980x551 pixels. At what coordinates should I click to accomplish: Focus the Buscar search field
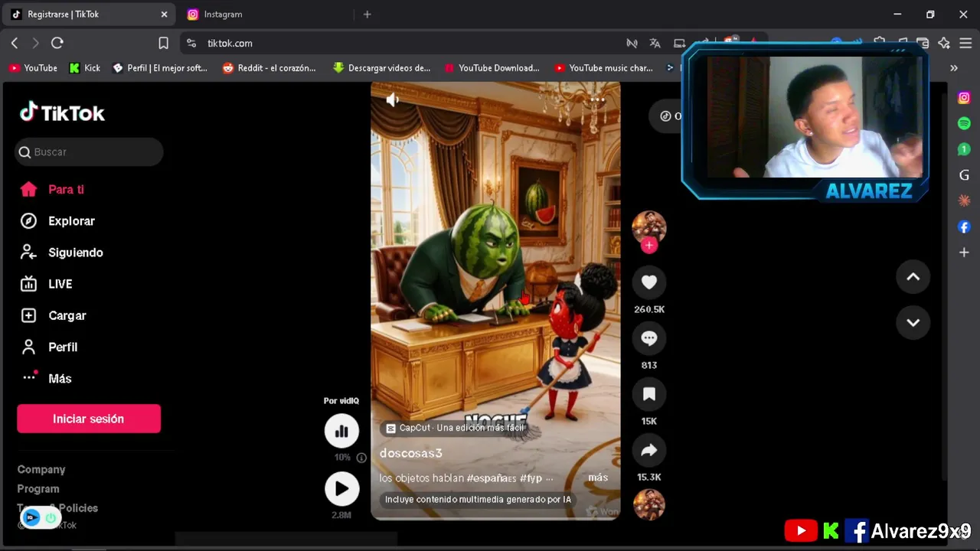click(89, 152)
